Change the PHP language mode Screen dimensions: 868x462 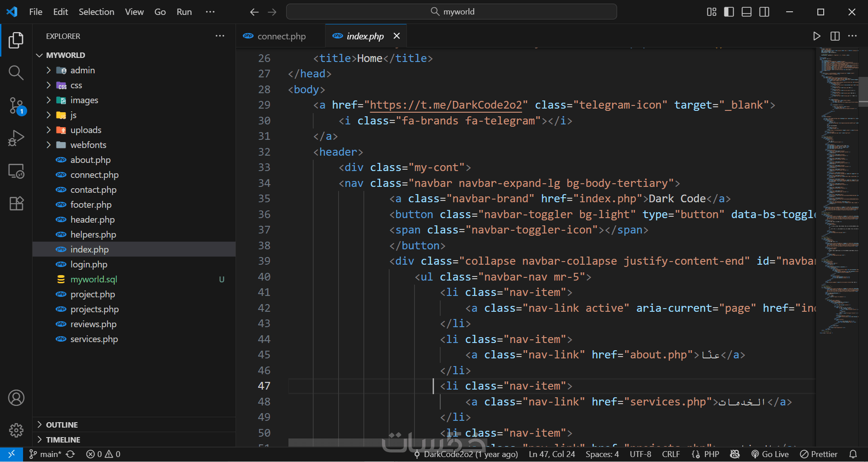tap(712, 454)
